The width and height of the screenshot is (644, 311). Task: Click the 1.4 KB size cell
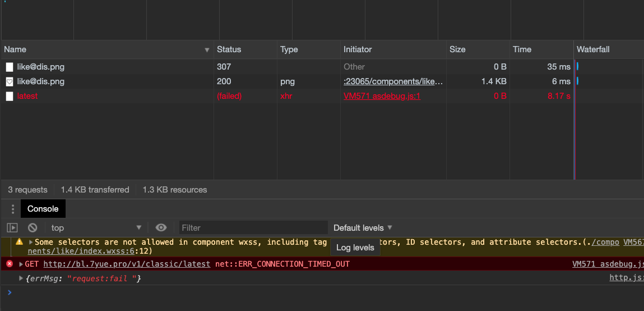pyautogui.click(x=494, y=81)
